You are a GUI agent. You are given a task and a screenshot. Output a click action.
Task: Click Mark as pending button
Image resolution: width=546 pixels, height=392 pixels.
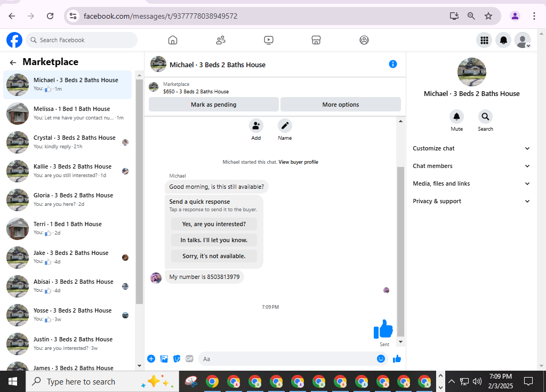coord(213,105)
